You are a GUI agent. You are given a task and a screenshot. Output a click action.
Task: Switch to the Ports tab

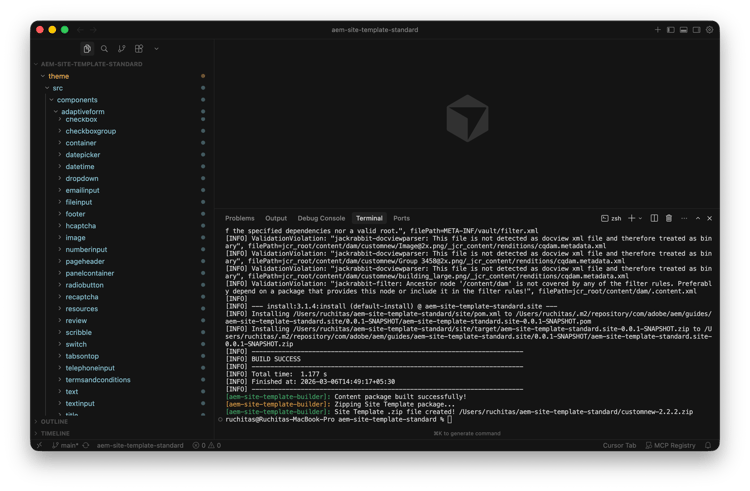click(x=401, y=218)
